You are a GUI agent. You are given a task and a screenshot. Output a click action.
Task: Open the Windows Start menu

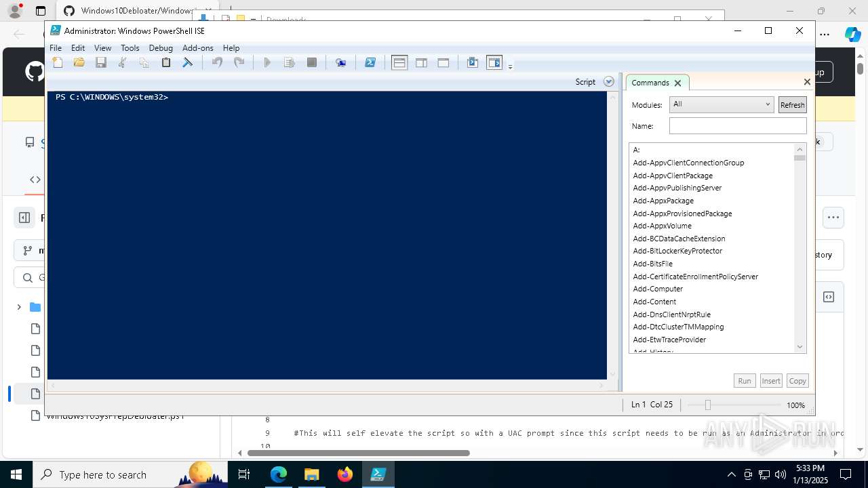click(x=16, y=474)
